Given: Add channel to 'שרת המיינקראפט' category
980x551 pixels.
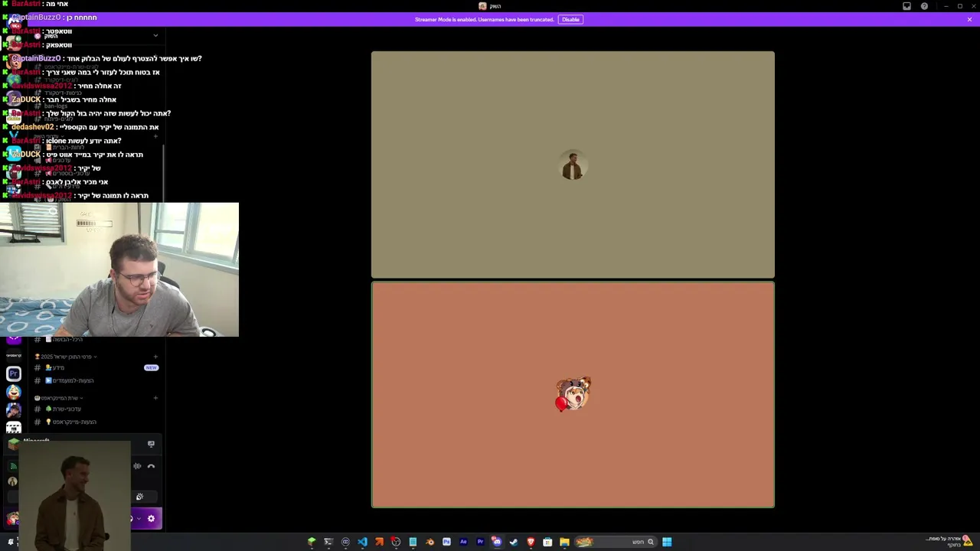Looking at the screenshot, I should (155, 398).
